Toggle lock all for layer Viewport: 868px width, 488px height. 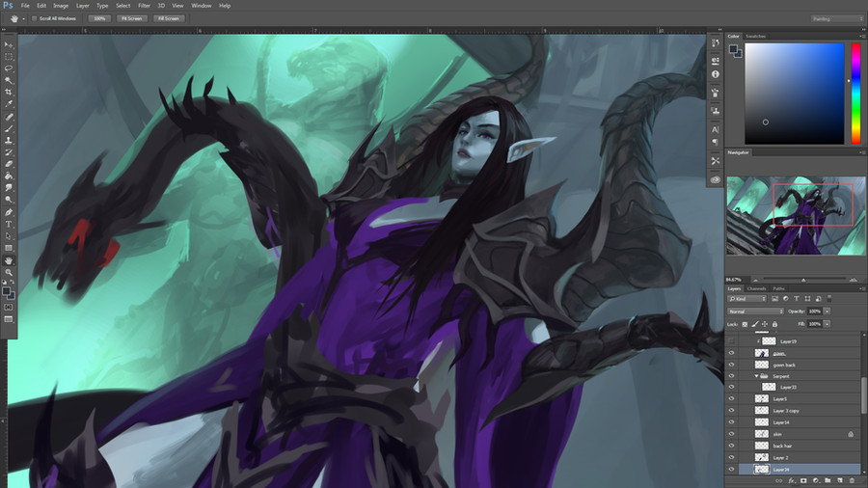coord(774,324)
